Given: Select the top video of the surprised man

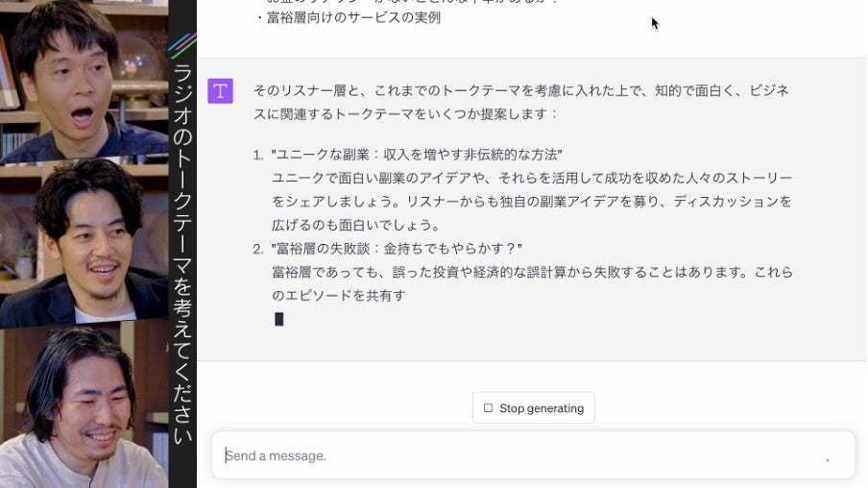Looking at the screenshot, I should pyautogui.click(x=84, y=82).
